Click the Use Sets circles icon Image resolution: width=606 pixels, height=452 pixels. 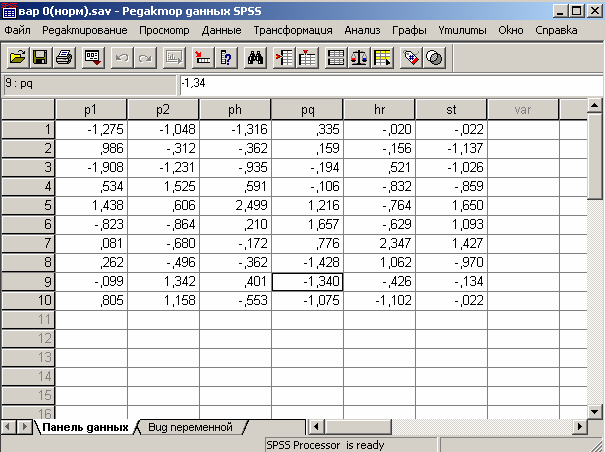pyautogui.click(x=434, y=58)
